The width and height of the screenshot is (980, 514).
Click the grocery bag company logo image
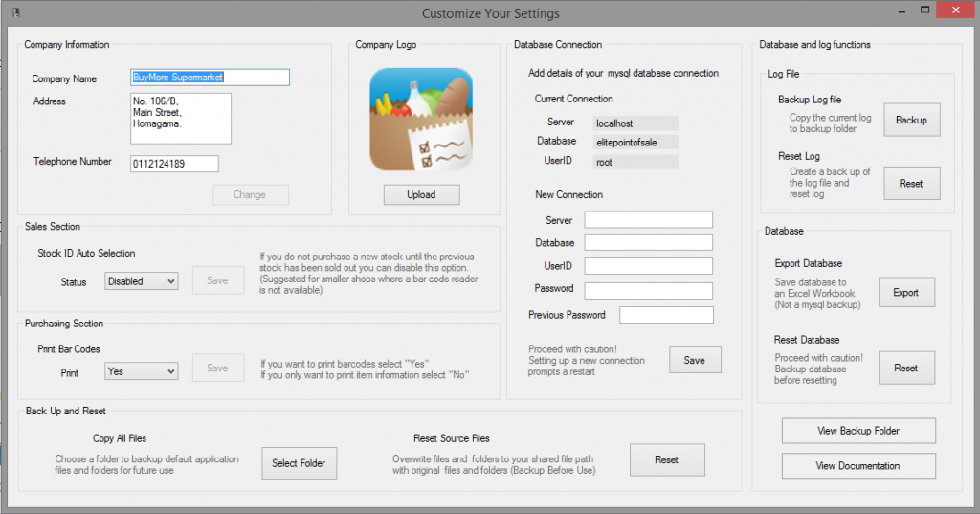tap(421, 120)
